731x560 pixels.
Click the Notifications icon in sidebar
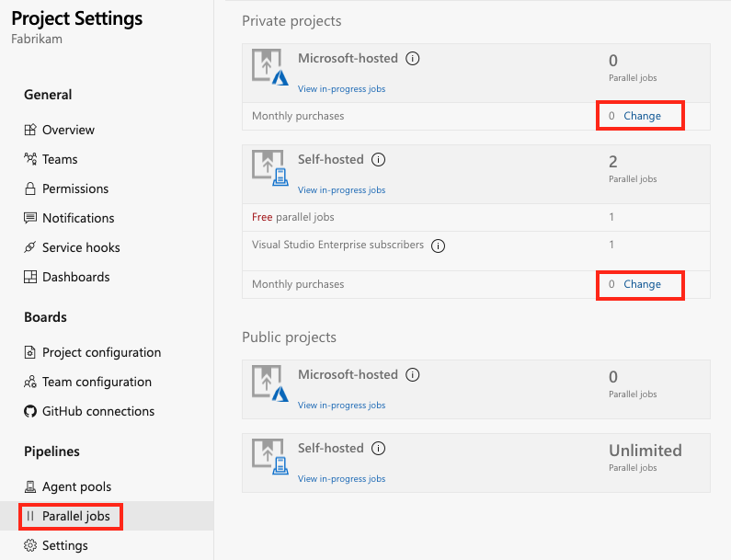30,218
